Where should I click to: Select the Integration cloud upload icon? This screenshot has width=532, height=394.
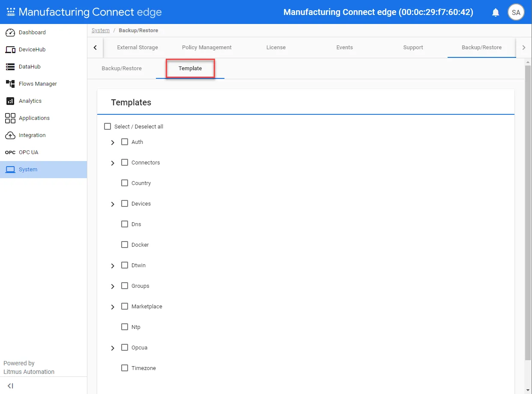point(10,135)
